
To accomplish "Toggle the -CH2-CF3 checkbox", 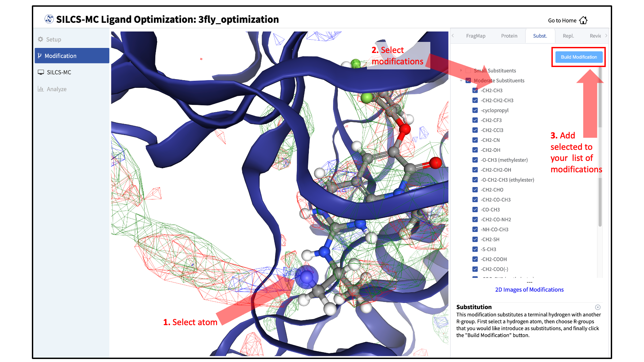I will (x=475, y=120).
